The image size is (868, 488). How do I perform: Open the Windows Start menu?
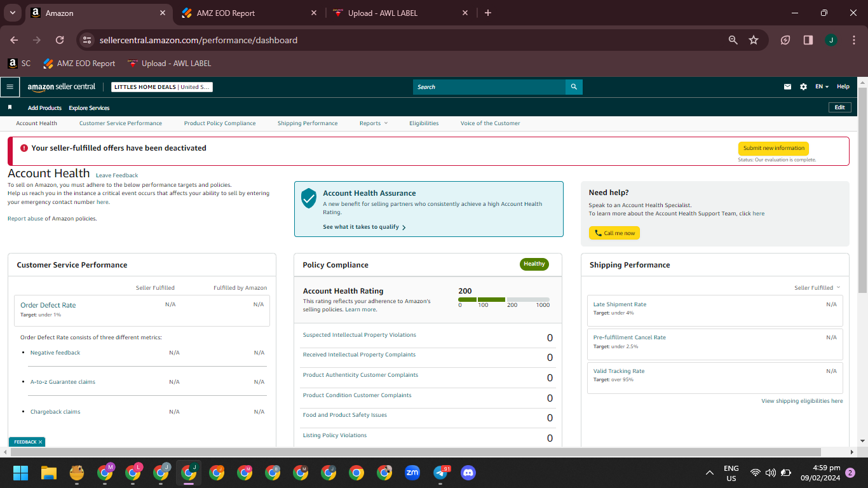[x=21, y=473]
